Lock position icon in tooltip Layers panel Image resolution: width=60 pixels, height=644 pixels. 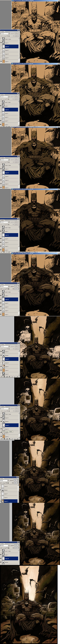tap(7, 411)
